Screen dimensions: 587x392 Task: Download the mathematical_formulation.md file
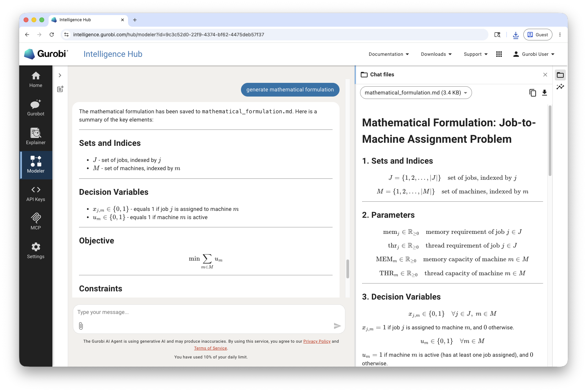[545, 93]
